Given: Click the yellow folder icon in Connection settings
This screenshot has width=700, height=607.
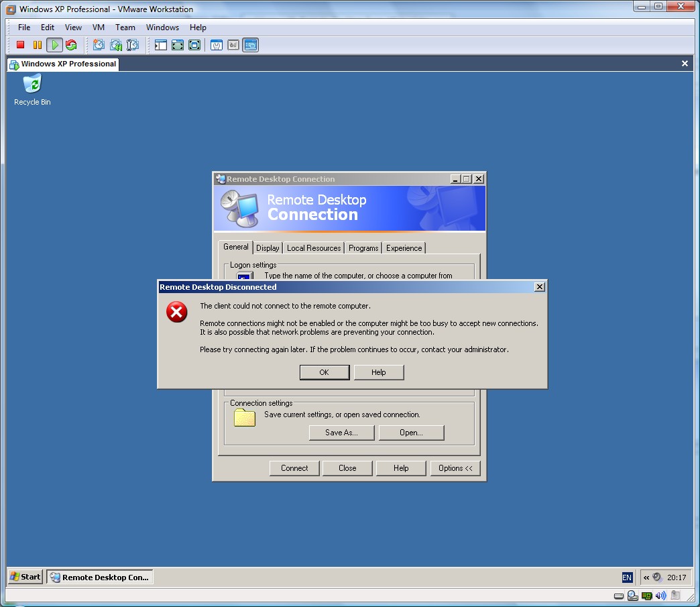Looking at the screenshot, I should (245, 418).
